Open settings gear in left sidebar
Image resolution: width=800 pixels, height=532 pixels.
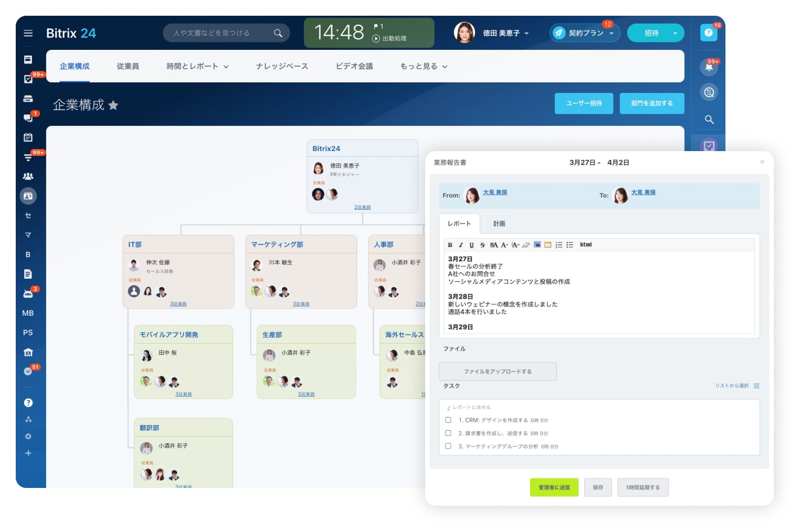[x=28, y=437]
